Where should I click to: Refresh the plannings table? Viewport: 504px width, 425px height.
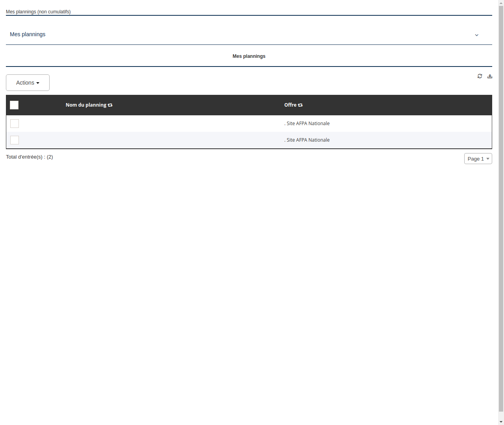click(x=480, y=76)
